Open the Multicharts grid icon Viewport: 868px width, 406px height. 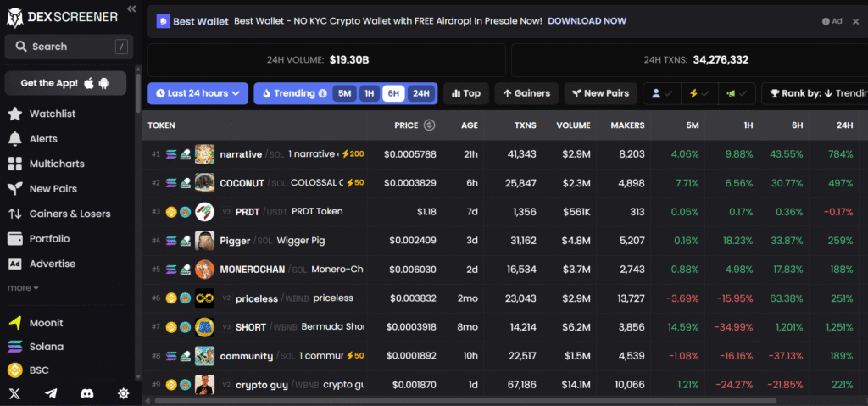14,164
